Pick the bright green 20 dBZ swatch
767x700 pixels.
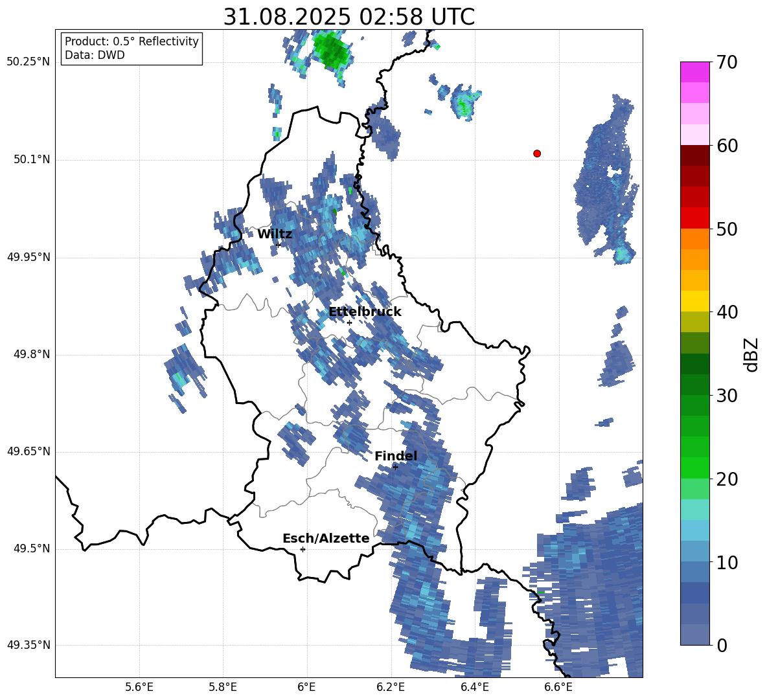[x=695, y=468]
